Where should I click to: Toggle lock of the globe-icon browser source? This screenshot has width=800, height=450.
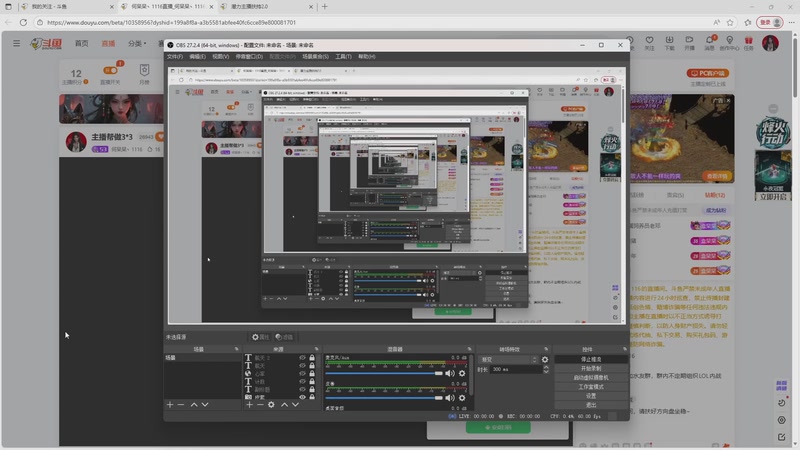tap(312, 373)
